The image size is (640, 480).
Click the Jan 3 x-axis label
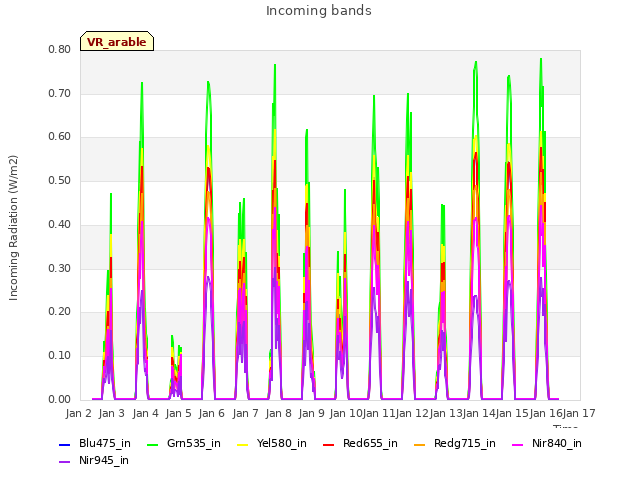[x=112, y=414]
